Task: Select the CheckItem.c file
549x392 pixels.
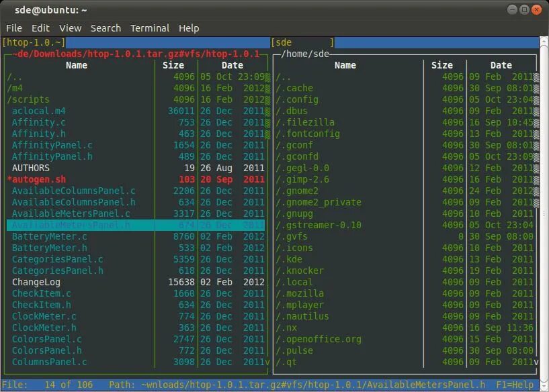Action: click(x=136, y=294)
